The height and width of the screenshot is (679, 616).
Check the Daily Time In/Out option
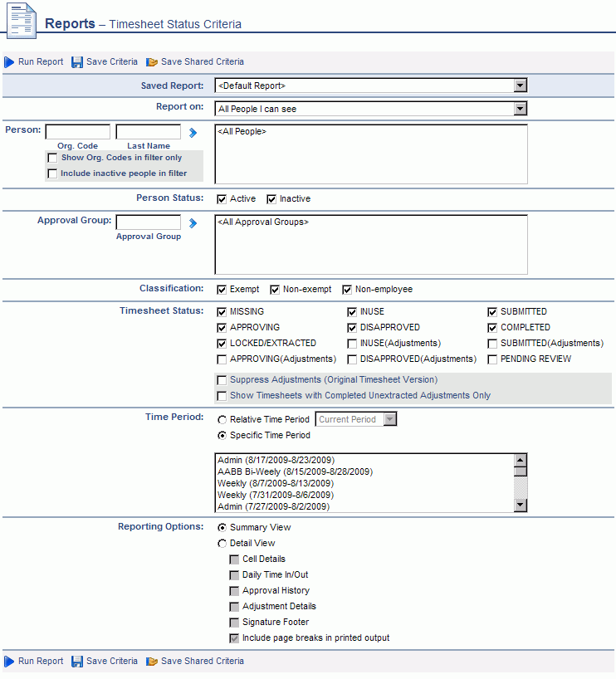point(234,575)
